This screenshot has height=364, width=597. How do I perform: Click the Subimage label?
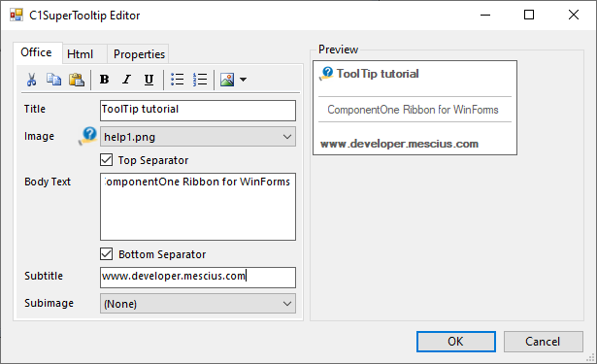tap(50, 303)
